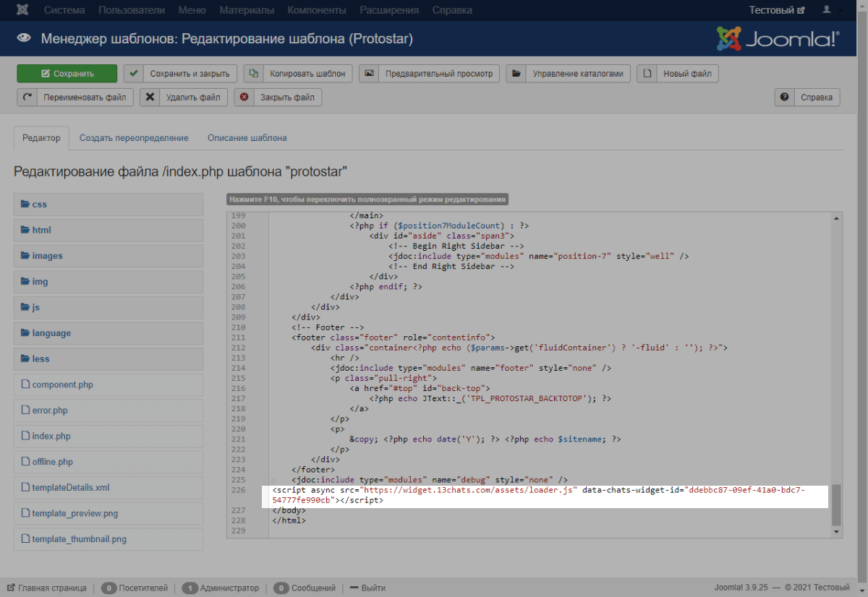Expand the less folder
The width and height of the screenshot is (868, 597).
pos(109,359)
